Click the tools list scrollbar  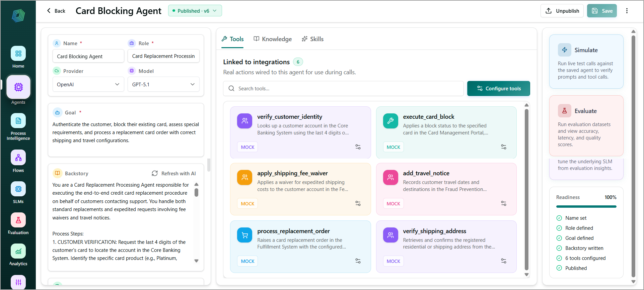coord(526,189)
